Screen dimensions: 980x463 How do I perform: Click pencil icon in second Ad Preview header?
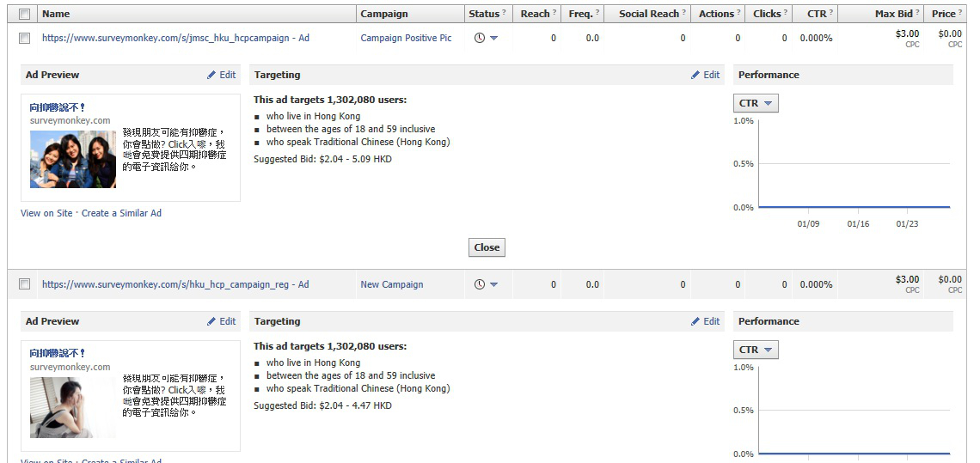(211, 322)
